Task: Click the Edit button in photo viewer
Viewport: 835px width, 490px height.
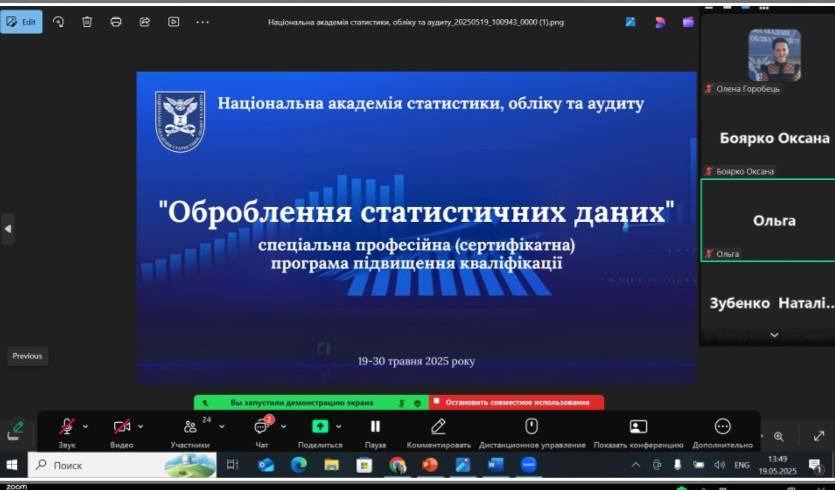Action: (22, 21)
